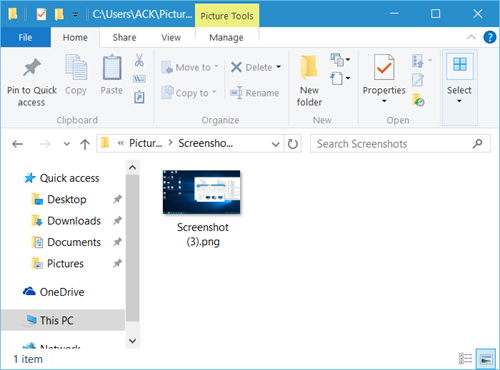The width and height of the screenshot is (500, 370).
Task: Click the New folder icon in title bar
Action: coord(59,14)
